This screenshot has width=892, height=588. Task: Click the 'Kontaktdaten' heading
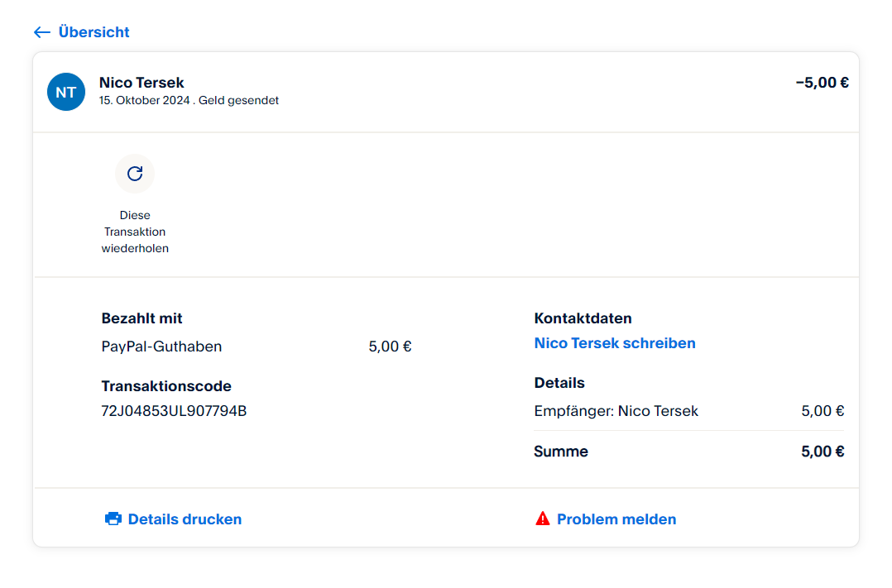click(x=583, y=318)
